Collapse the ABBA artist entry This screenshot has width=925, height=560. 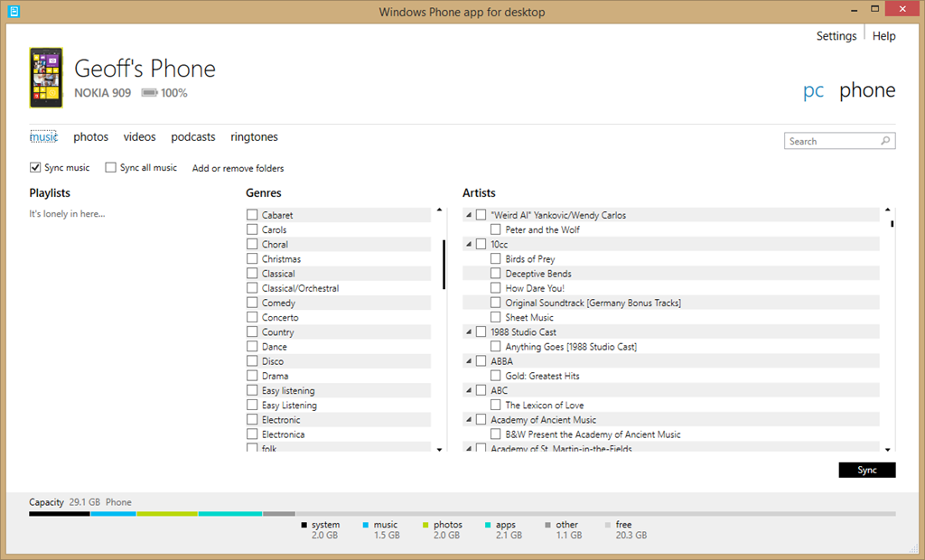point(469,361)
